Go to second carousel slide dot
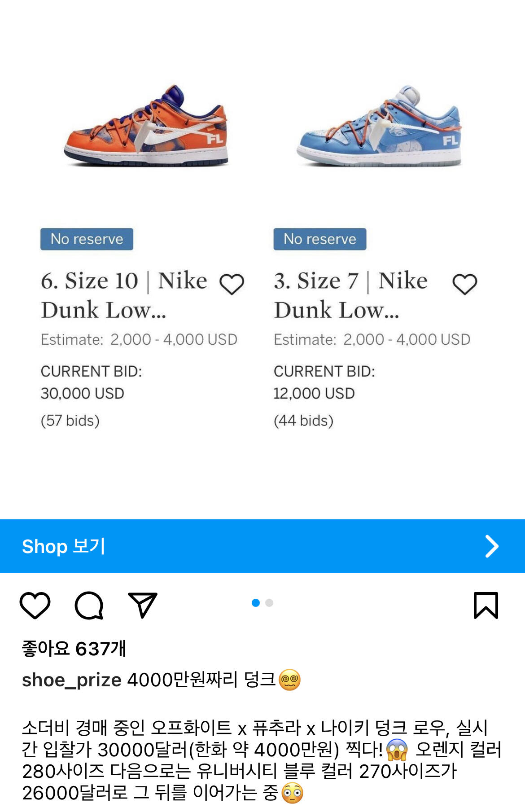Screen dimensions: 525x812 [x=269, y=603]
